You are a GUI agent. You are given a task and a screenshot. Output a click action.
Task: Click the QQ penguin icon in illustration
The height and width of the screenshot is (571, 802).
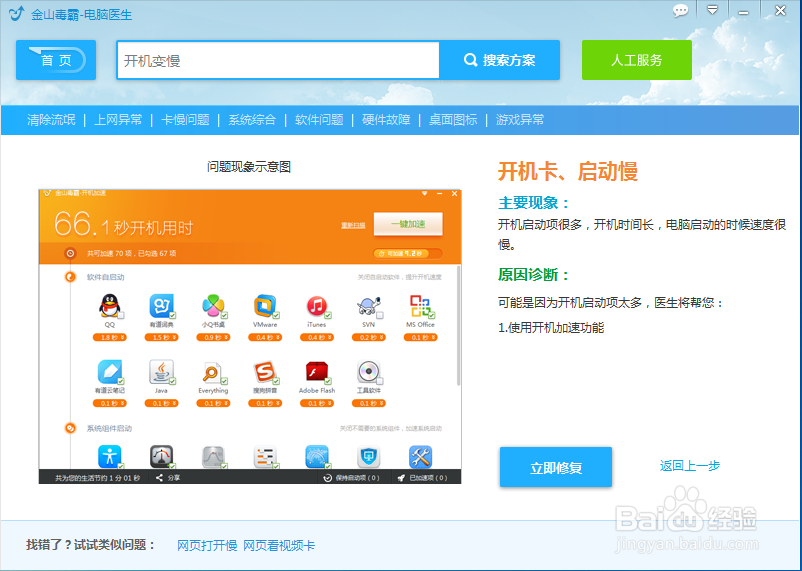coord(109,306)
